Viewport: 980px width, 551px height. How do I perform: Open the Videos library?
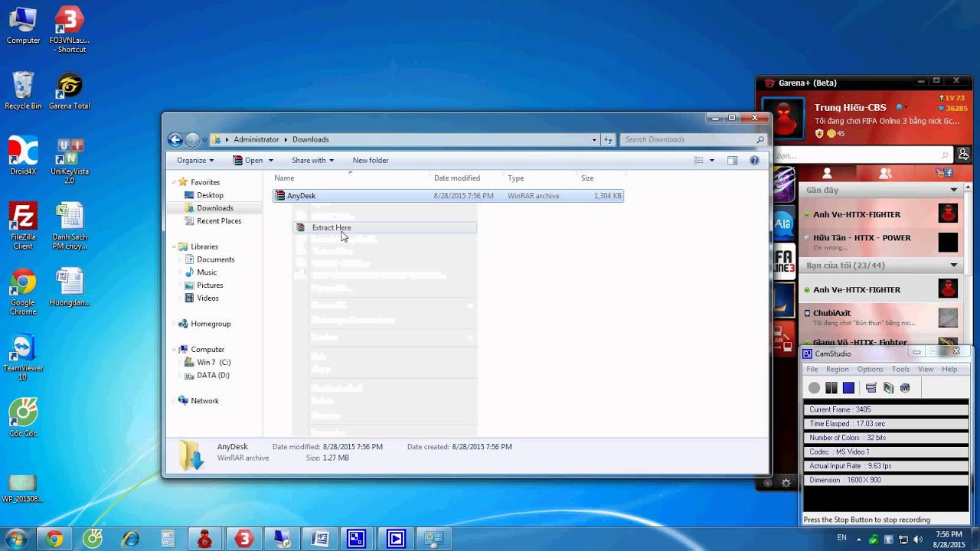(x=207, y=298)
